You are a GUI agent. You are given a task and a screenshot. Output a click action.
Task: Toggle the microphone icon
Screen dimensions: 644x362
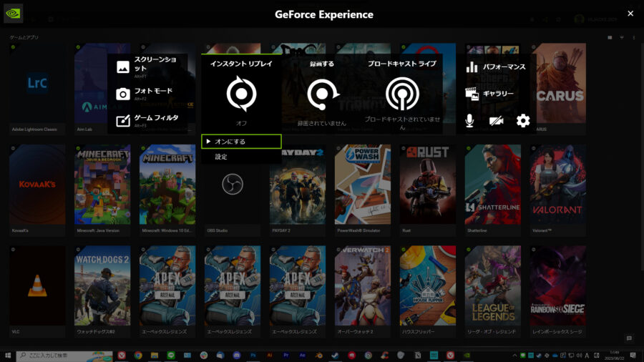click(x=469, y=121)
